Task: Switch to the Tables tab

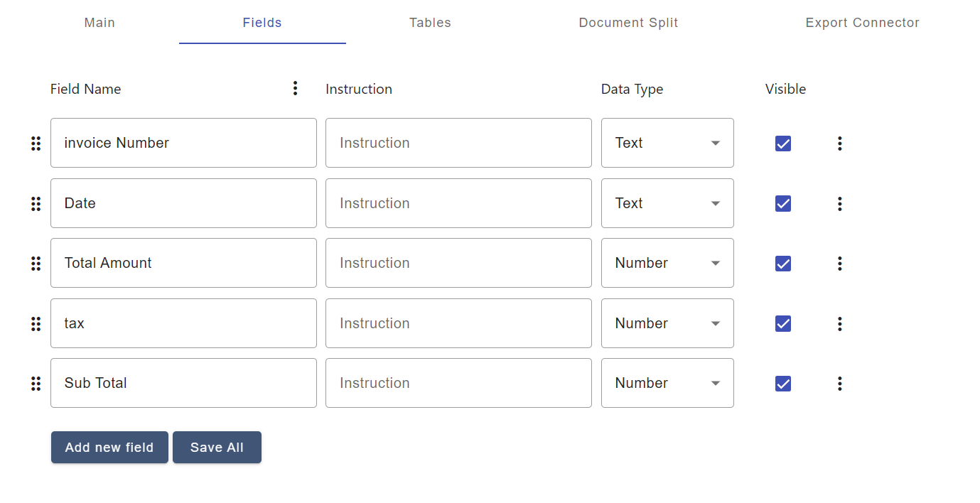Action: click(430, 23)
